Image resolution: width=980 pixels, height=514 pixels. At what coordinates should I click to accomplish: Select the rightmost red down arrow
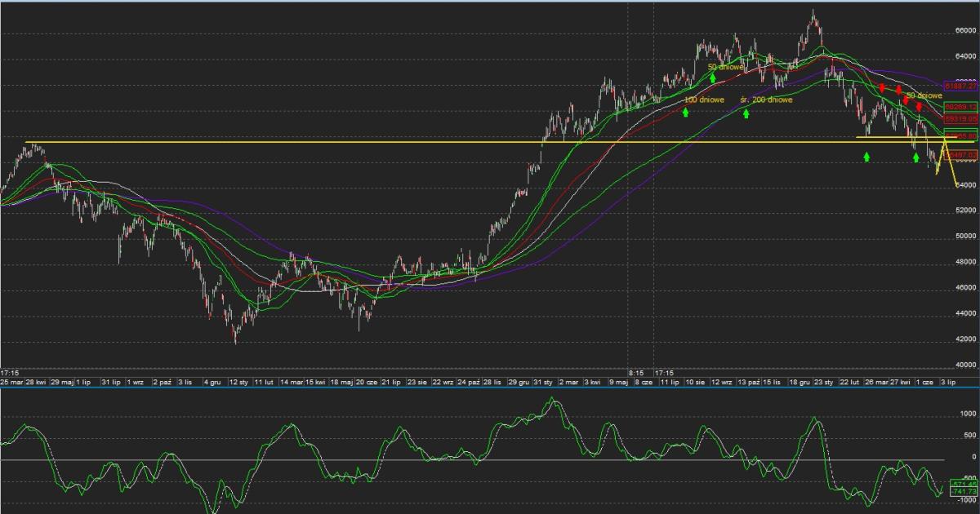(x=919, y=107)
